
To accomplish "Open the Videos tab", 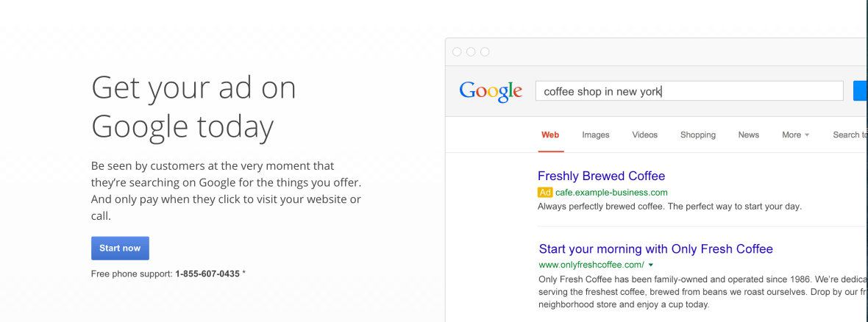I will pos(645,135).
